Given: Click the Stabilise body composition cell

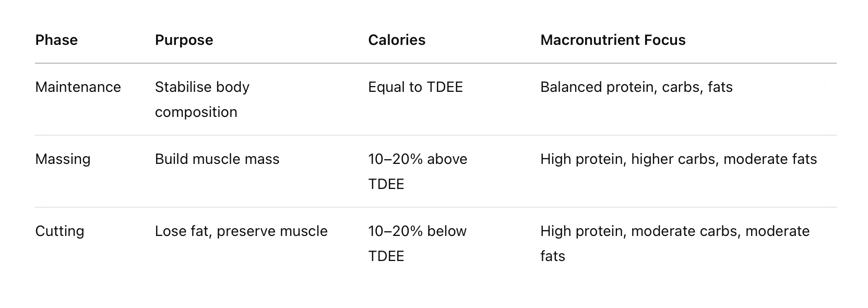Looking at the screenshot, I should pyautogui.click(x=202, y=99).
